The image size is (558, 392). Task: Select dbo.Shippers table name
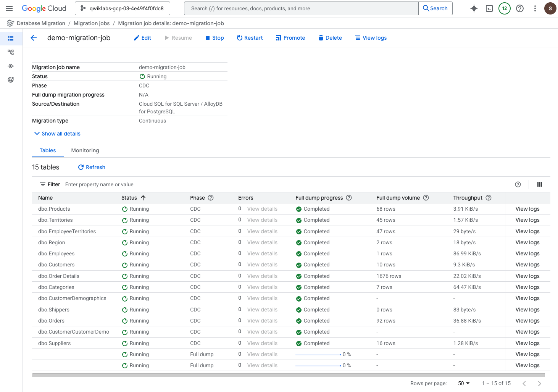click(x=54, y=310)
